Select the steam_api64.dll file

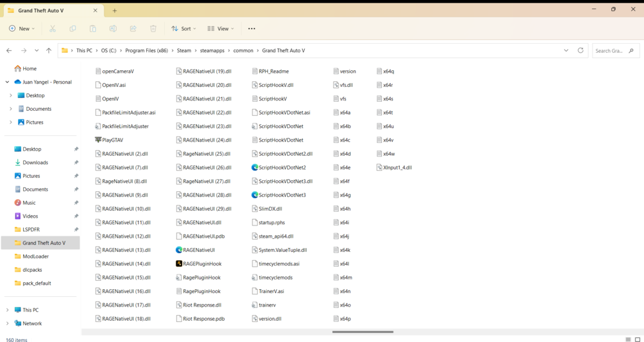click(272, 236)
